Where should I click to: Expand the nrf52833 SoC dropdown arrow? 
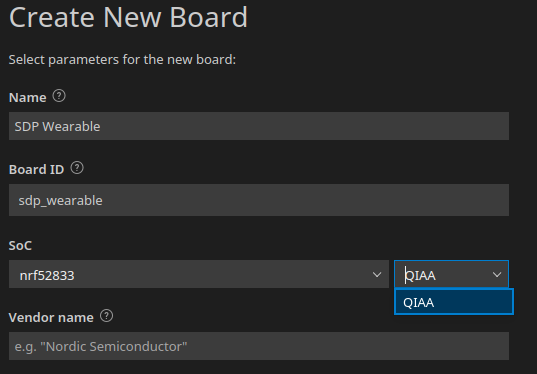click(377, 275)
